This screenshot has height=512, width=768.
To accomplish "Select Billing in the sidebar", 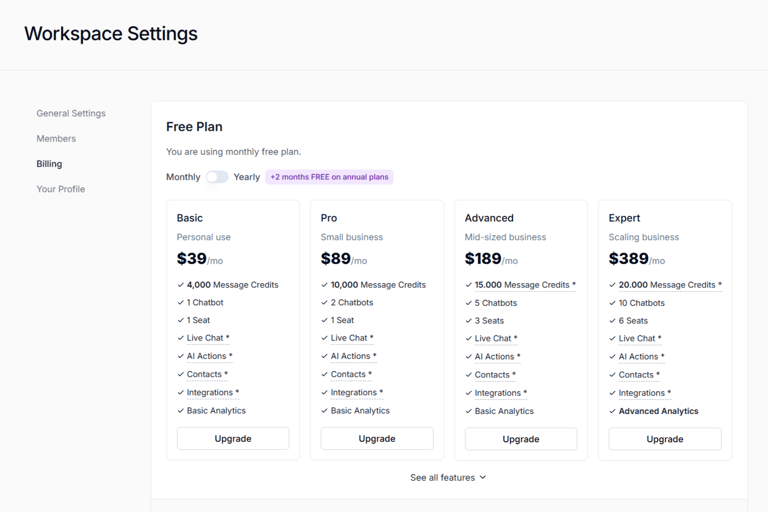I will point(49,164).
